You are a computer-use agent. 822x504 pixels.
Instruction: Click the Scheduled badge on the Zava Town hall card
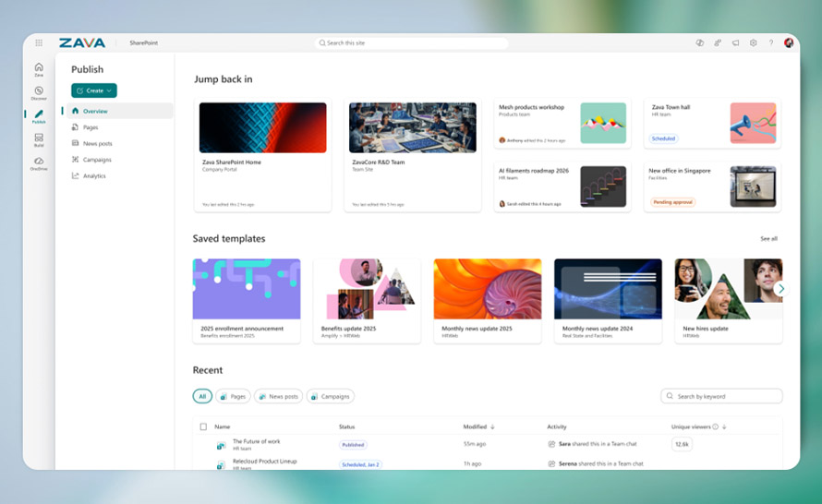663,138
